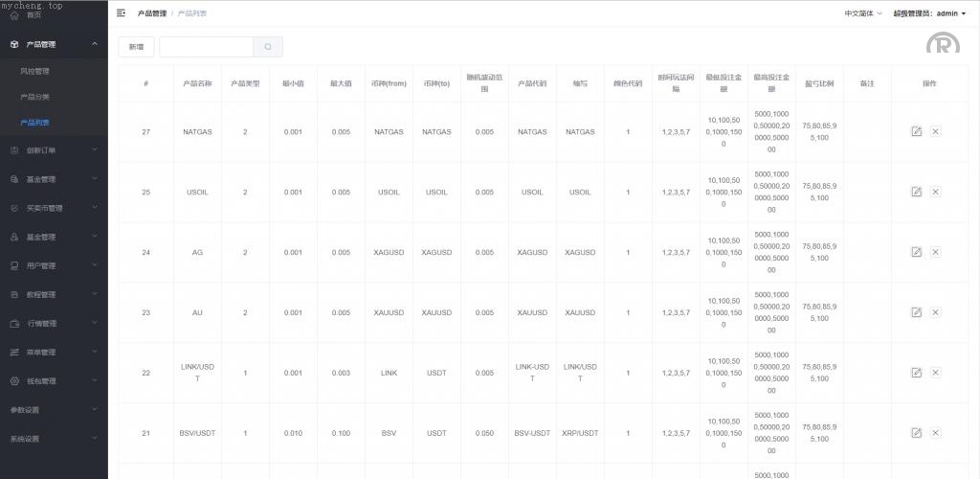Delete the AU product row

[x=936, y=312]
